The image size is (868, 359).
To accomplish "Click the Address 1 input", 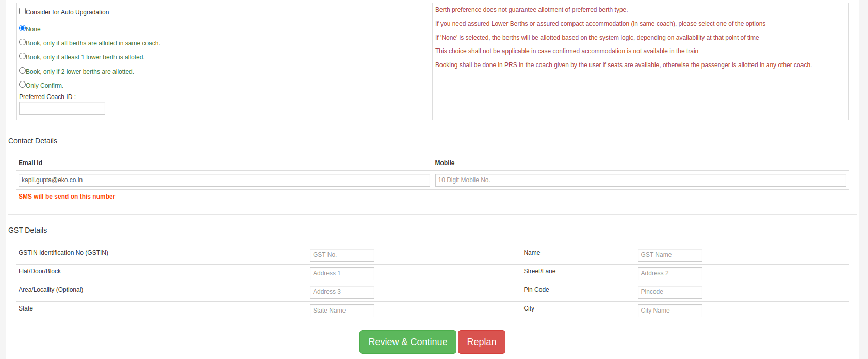I will 341,273.
